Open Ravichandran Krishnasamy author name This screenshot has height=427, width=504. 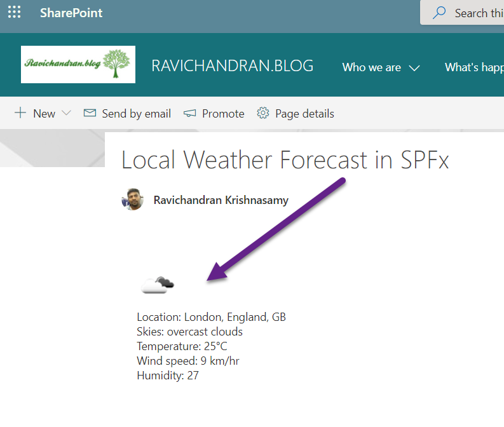(x=221, y=200)
